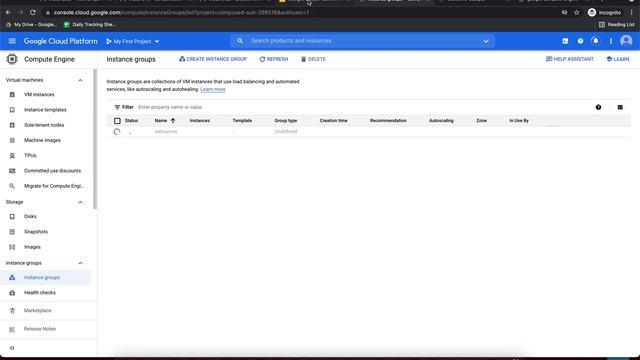This screenshot has width=640, height=360.
Task: Open the webserver instance group row
Action: coord(166,132)
